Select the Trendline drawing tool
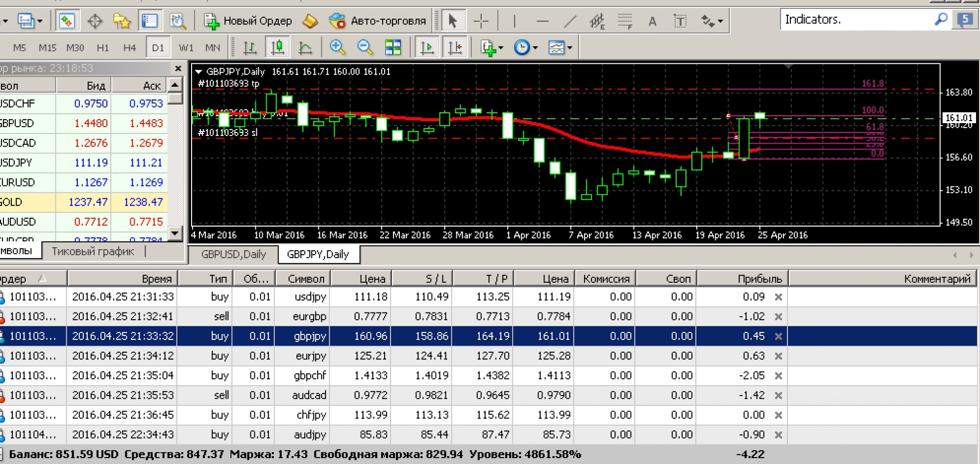Screen dimensions: 980x464 coord(570,21)
